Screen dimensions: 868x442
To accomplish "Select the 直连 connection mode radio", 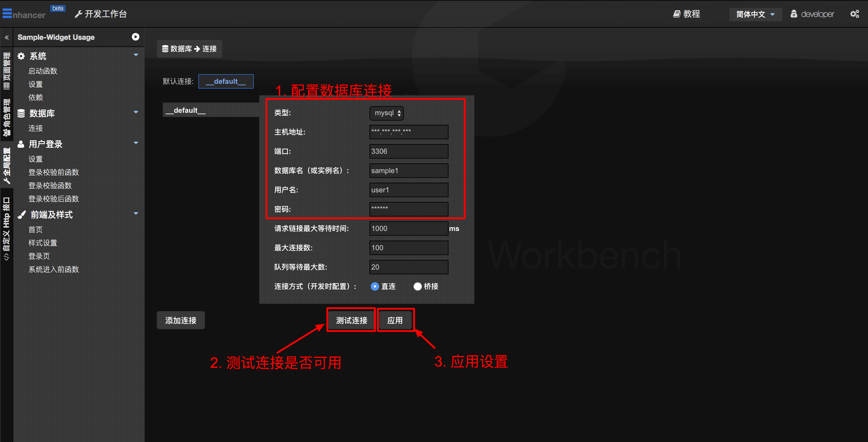I will pos(374,286).
